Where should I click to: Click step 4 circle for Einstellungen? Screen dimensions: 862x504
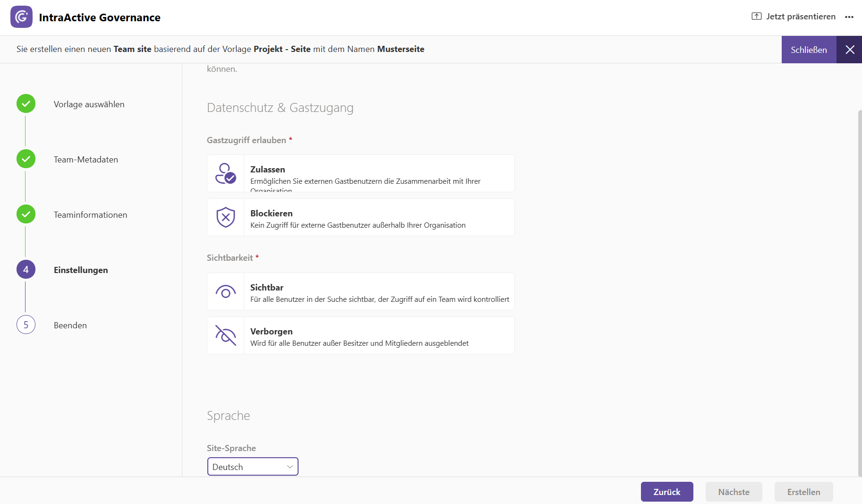tap(26, 270)
